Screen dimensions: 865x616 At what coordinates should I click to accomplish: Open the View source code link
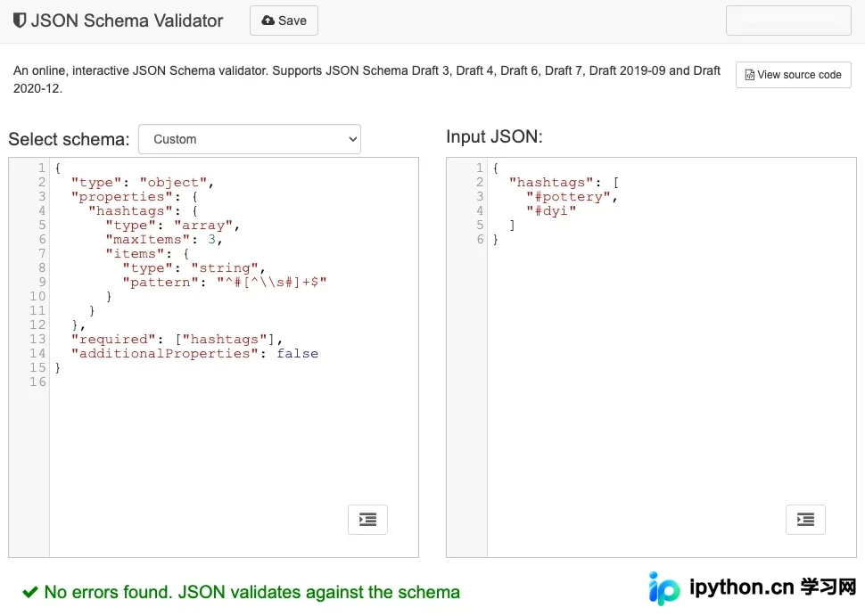pos(794,75)
